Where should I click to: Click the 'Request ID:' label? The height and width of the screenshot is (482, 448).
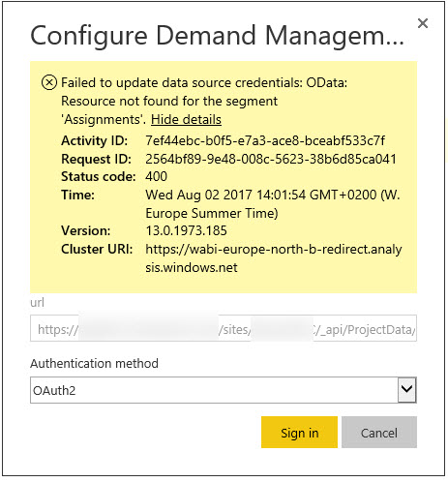[x=96, y=159]
